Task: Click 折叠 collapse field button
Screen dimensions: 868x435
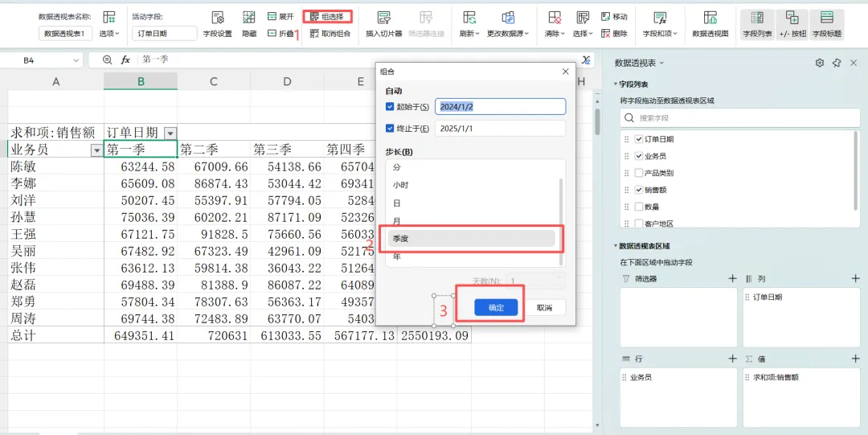Action: click(280, 33)
